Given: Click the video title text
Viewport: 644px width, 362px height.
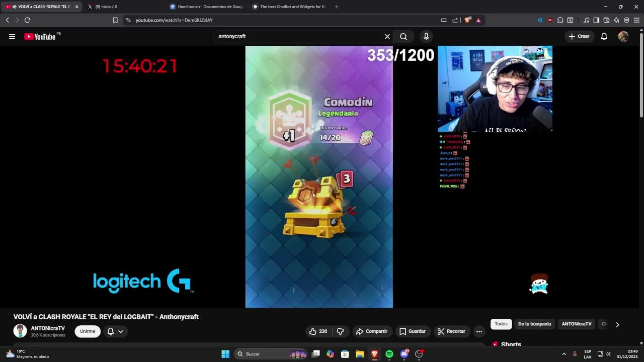Looking at the screenshot, I should [x=106, y=317].
